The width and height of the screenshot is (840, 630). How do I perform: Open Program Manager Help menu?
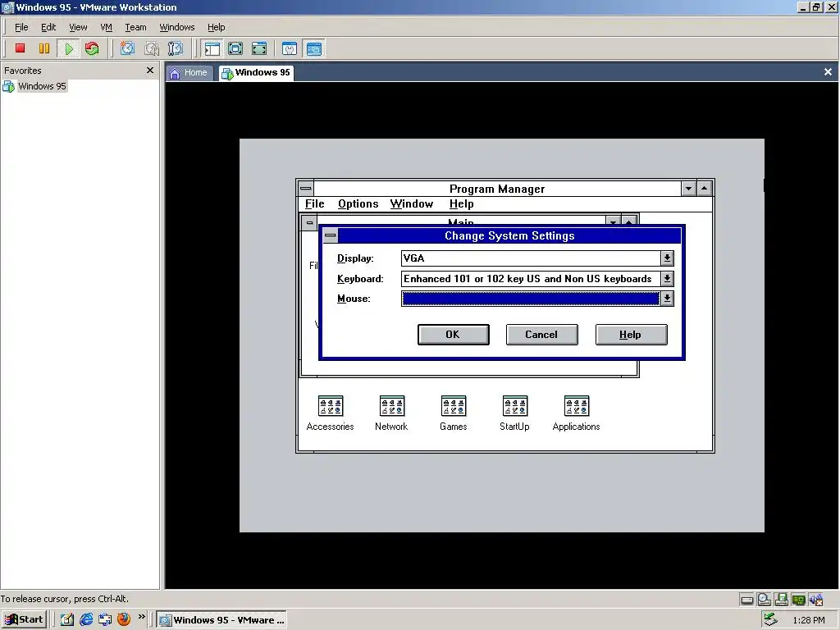(x=461, y=203)
